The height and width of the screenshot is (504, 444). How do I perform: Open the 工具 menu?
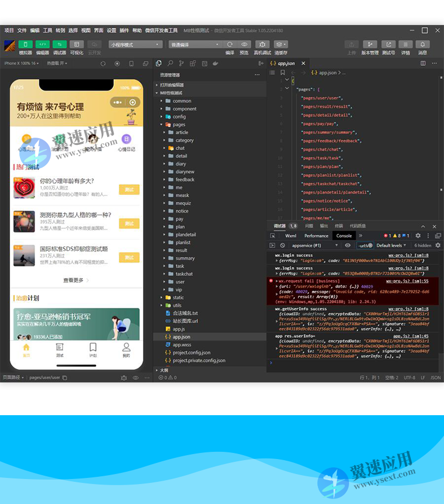tap(48, 31)
